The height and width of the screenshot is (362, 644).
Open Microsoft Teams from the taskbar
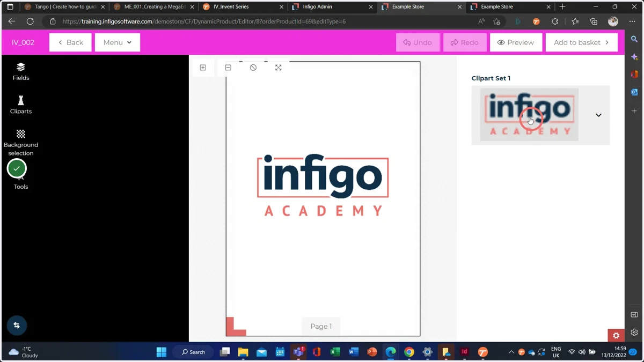click(298, 352)
